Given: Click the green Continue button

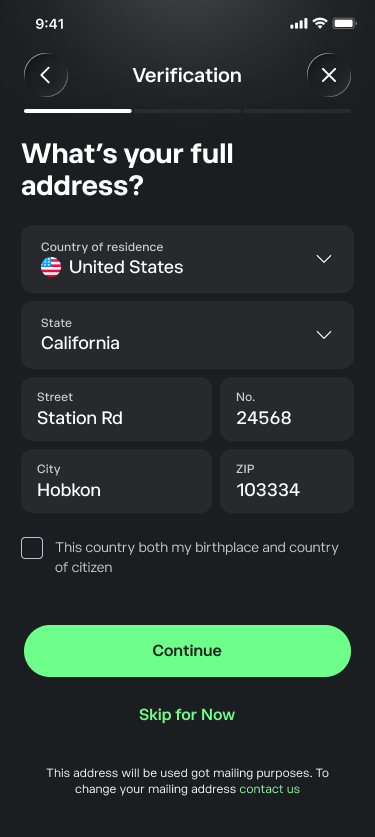Looking at the screenshot, I should coord(187,651).
